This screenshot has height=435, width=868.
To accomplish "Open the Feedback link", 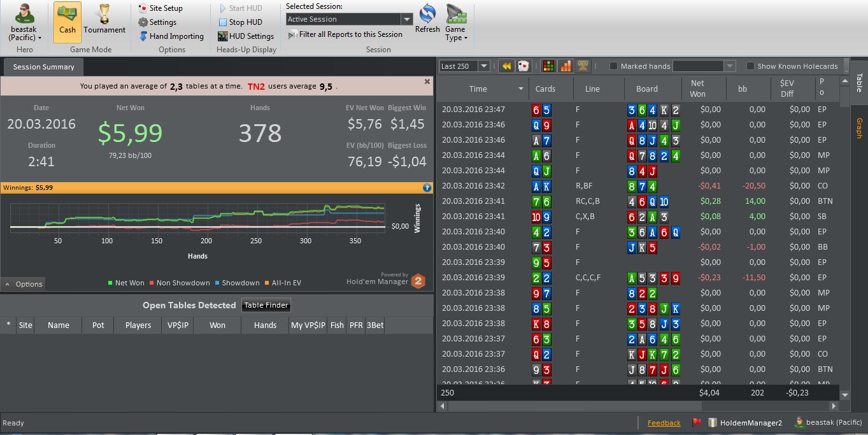I will point(664,423).
